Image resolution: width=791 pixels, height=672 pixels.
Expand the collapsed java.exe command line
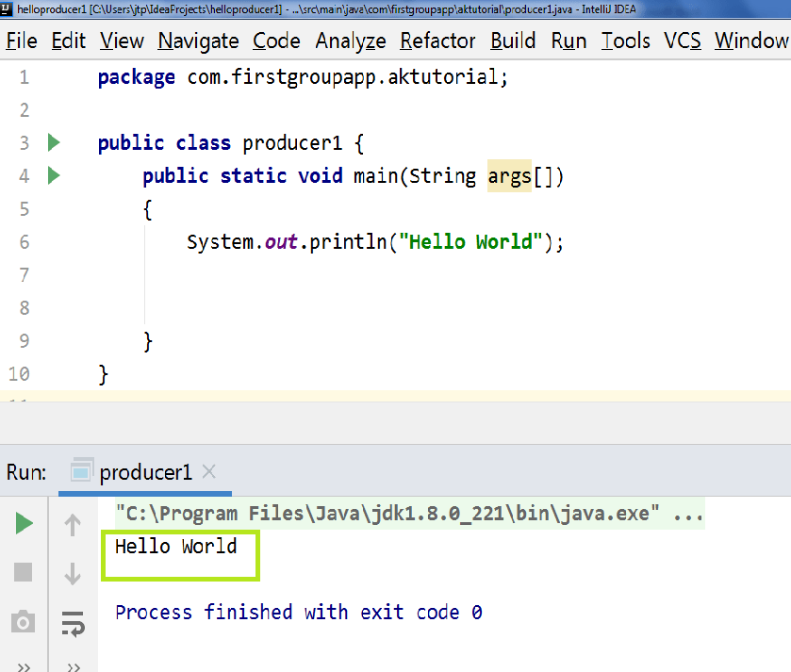coord(688,514)
